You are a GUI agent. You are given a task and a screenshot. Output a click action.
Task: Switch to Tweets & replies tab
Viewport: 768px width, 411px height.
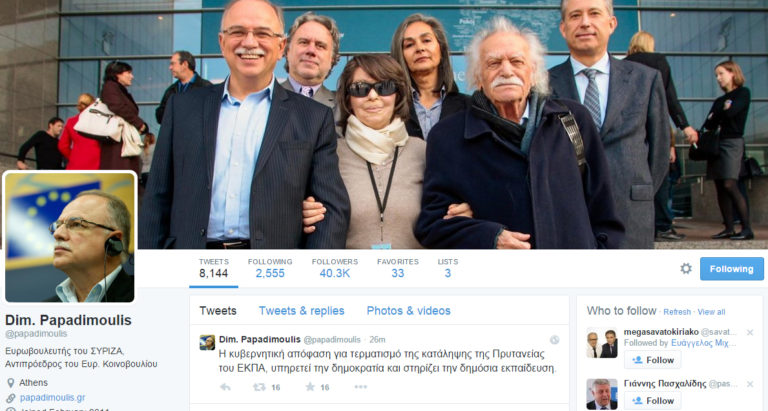point(301,311)
